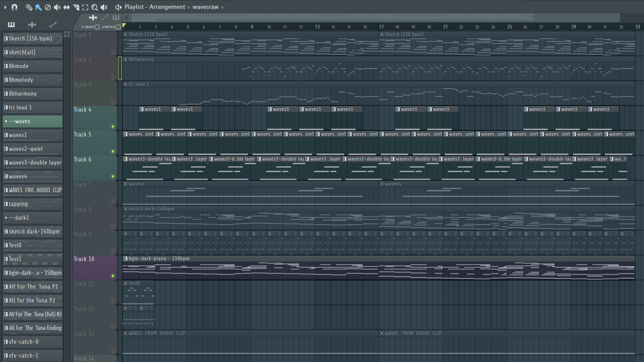Click the scroll-left arrow above the timeline
Image resolution: width=644 pixels, height=362 pixels.
(x=127, y=18)
